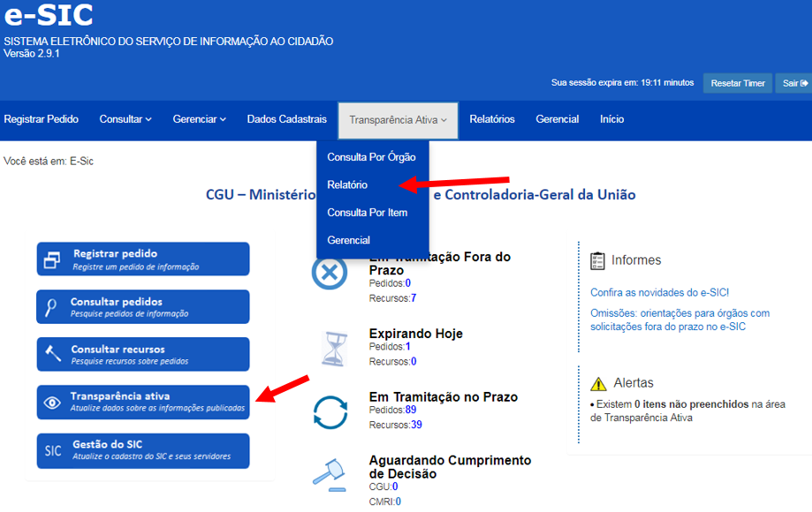The width and height of the screenshot is (812, 512).
Task: Open link Confira as novidades do e-SIC
Action: coord(659,293)
